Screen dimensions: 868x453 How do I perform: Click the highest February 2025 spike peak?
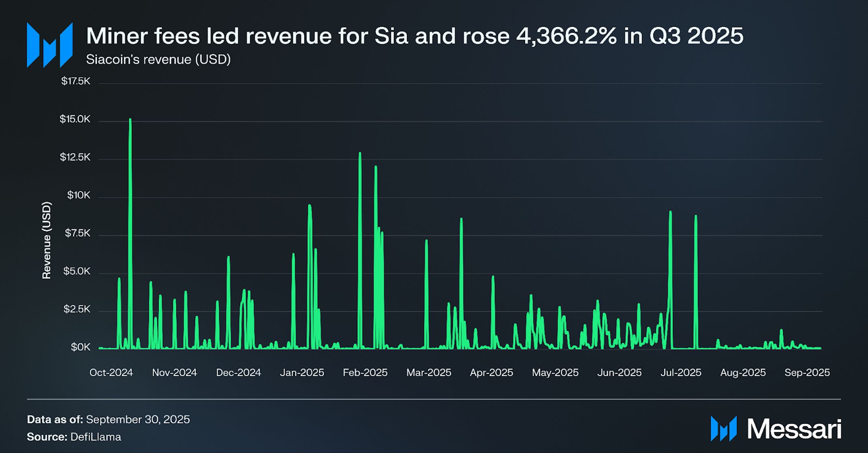coord(360,154)
